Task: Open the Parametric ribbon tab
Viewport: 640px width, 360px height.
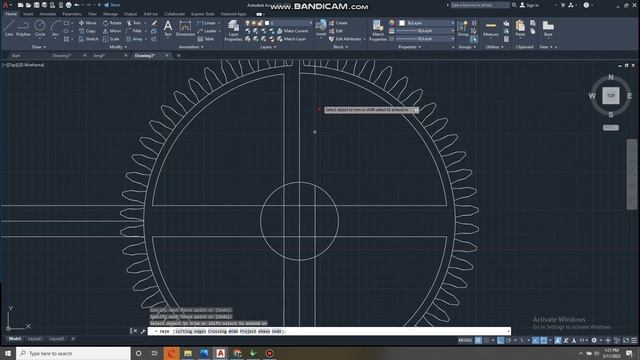Action: [x=72, y=14]
